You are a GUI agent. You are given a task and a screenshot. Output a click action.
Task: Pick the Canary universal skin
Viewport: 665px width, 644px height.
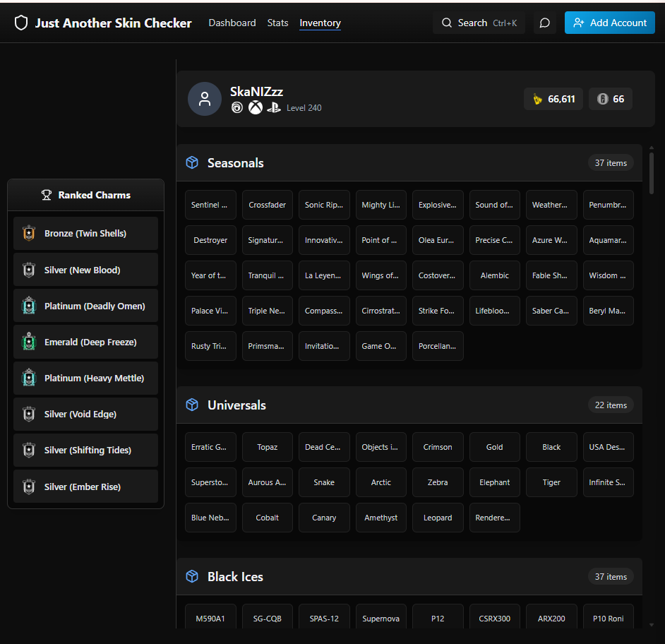click(324, 518)
